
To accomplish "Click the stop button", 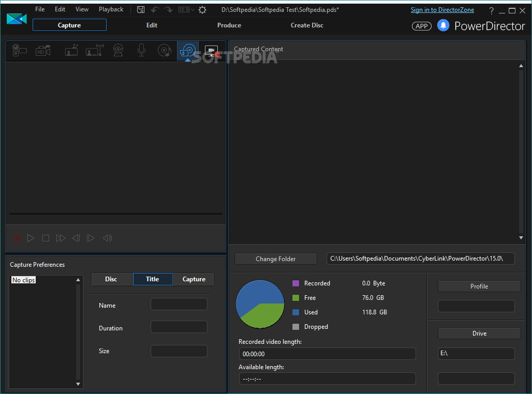I will coord(46,238).
